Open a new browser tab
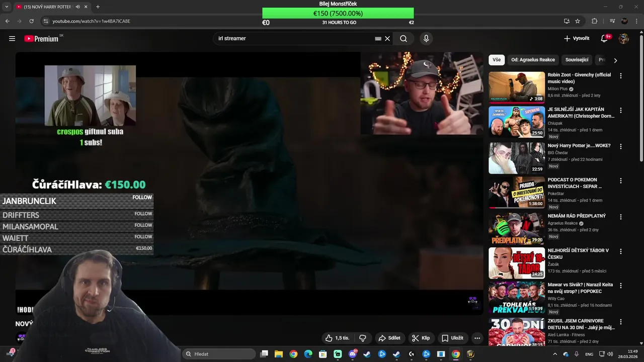The image size is (644, 362). (x=98, y=7)
